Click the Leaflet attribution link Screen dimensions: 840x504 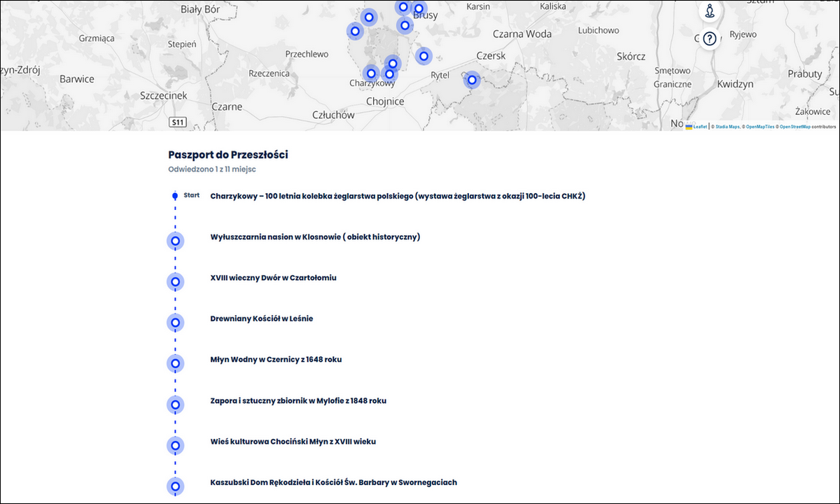[700, 127]
